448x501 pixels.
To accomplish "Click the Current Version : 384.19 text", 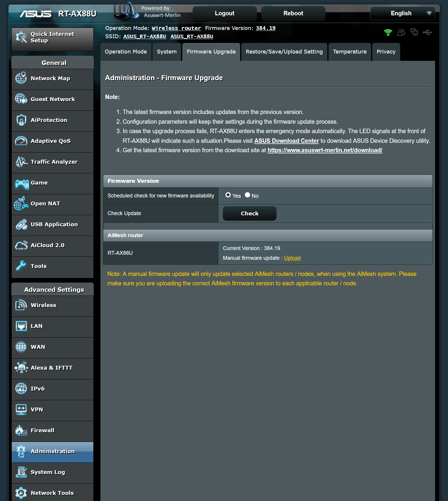I will [x=251, y=248].
